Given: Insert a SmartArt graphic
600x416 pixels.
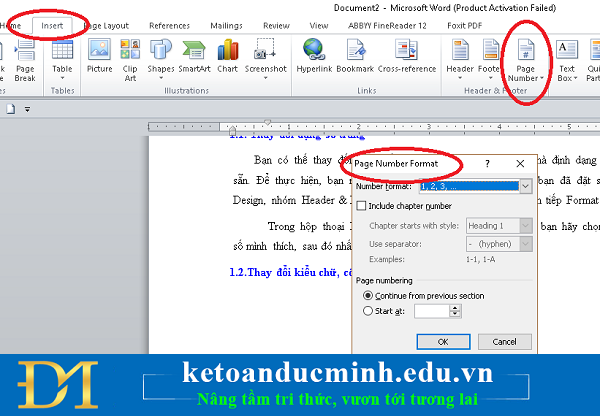Looking at the screenshot, I should tap(194, 56).
